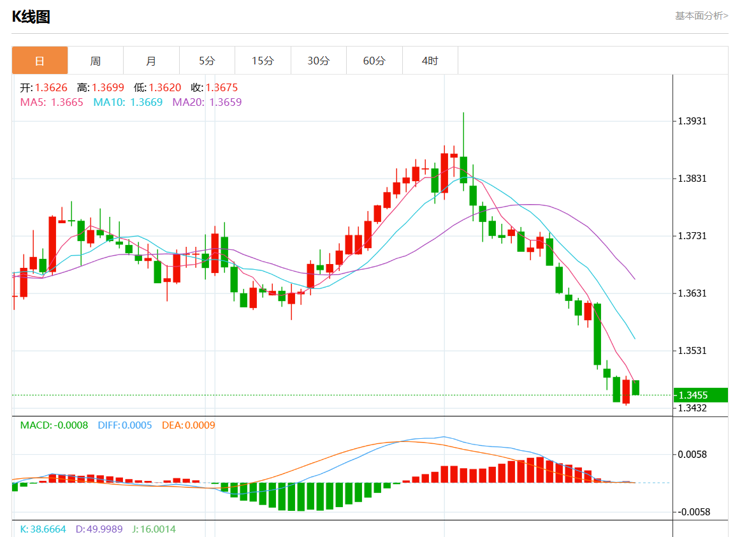The height and width of the screenshot is (537, 756).
Task: Open the 30分 interval tab
Action: (x=319, y=61)
